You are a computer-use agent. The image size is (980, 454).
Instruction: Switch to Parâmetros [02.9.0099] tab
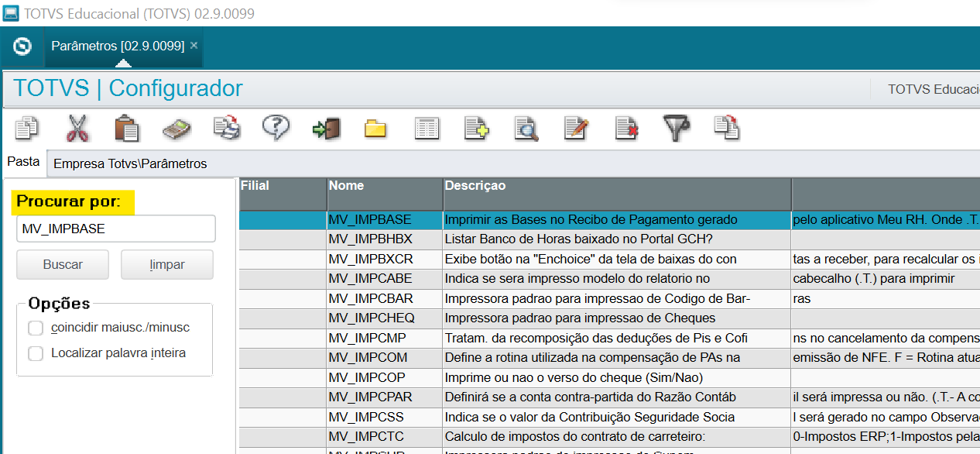118,46
